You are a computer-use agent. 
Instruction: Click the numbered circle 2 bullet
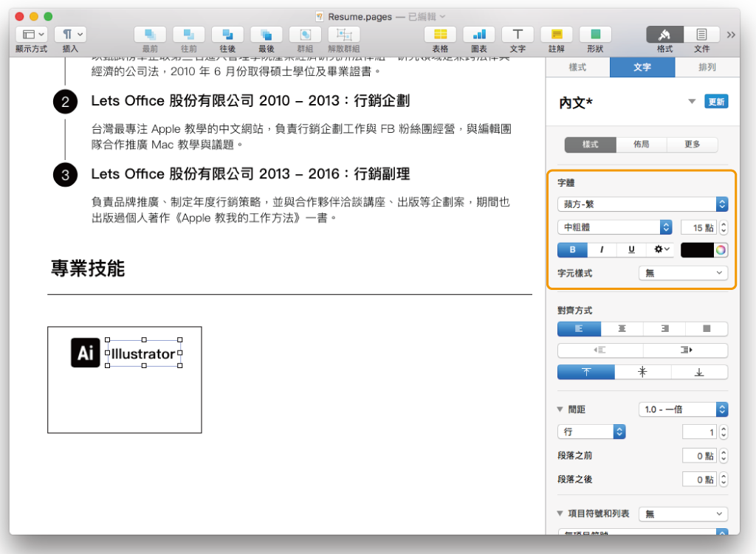(x=65, y=102)
